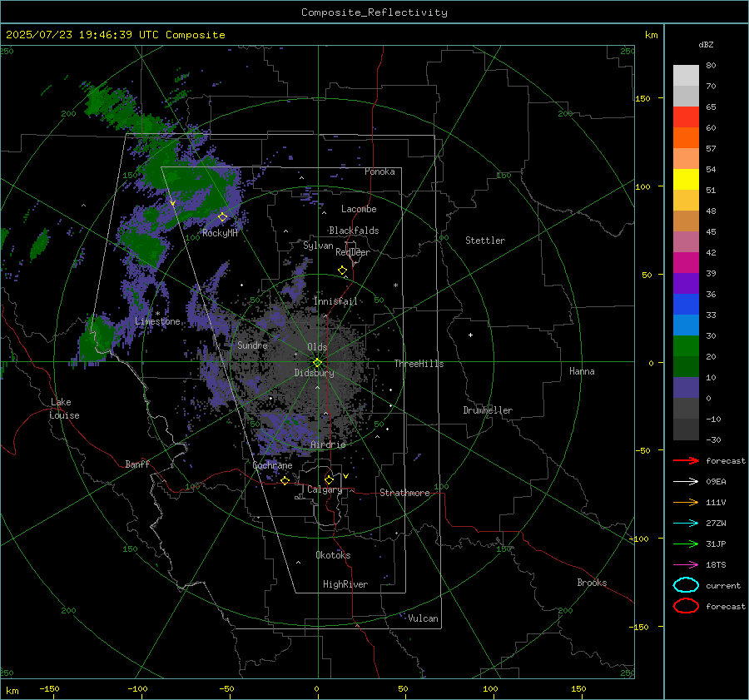This screenshot has height=700, width=749.
Task: Click the yellow diamond marker beside RockyMH
Action: (222, 217)
